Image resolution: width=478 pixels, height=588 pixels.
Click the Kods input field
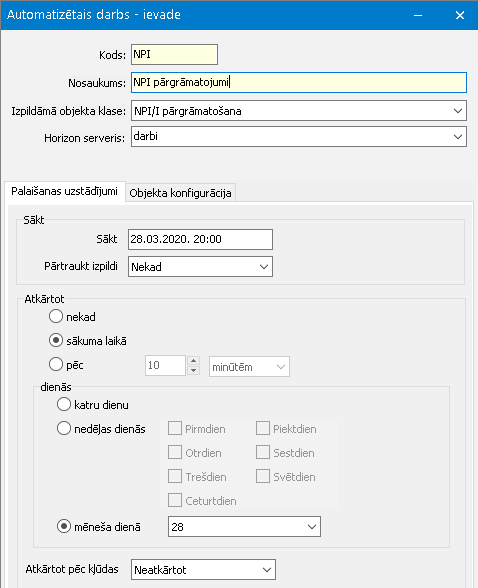174,54
